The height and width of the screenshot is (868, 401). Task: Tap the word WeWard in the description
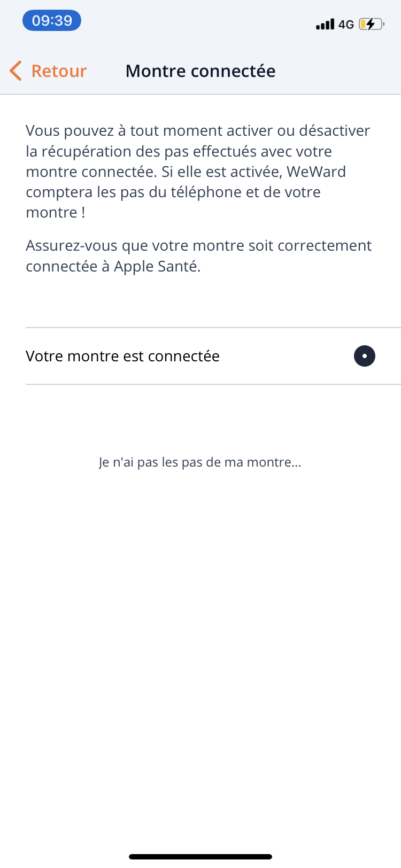click(317, 172)
